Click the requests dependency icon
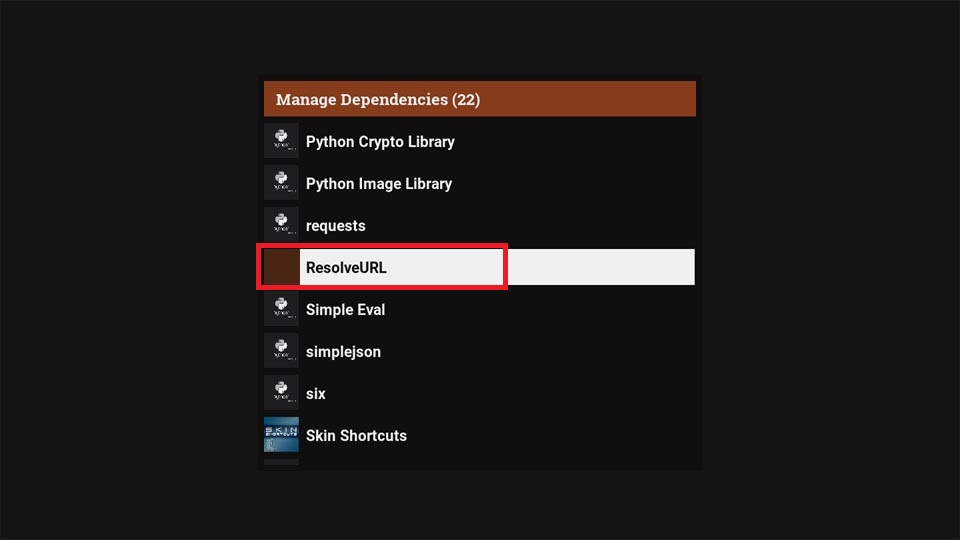The width and height of the screenshot is (960, 540). click(x=281, y=225)
